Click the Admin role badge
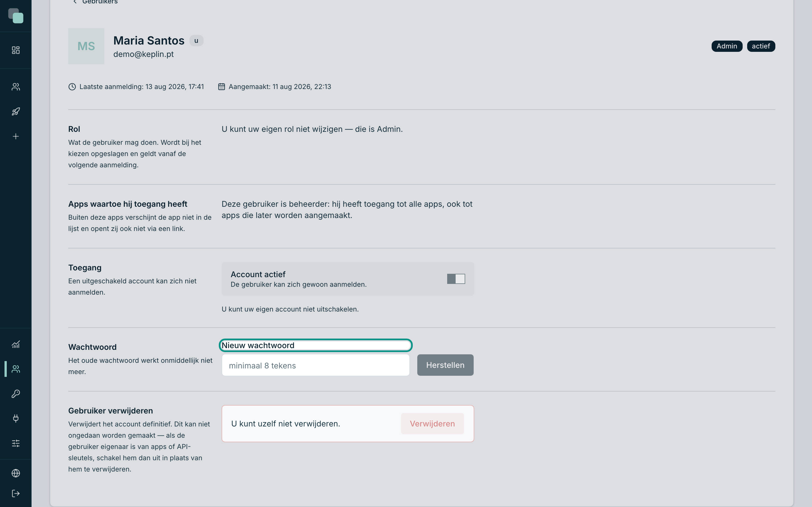 (x=727, y=46)
